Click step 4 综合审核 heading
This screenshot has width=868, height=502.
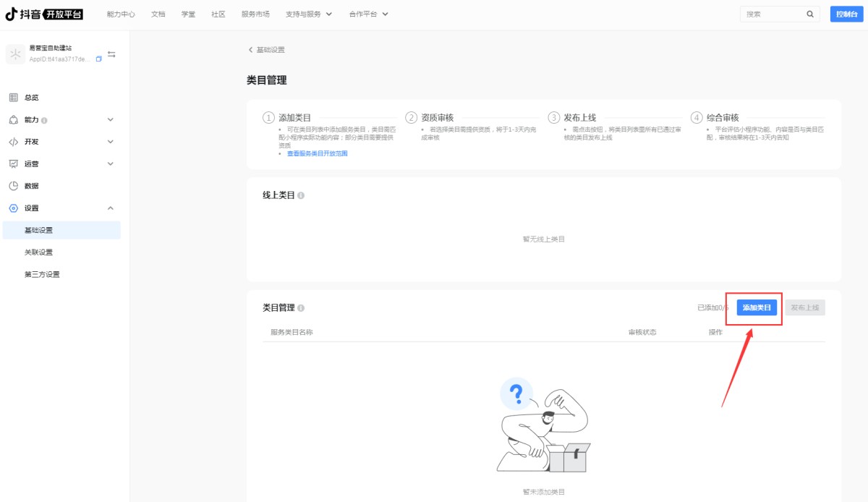point(723,117)
